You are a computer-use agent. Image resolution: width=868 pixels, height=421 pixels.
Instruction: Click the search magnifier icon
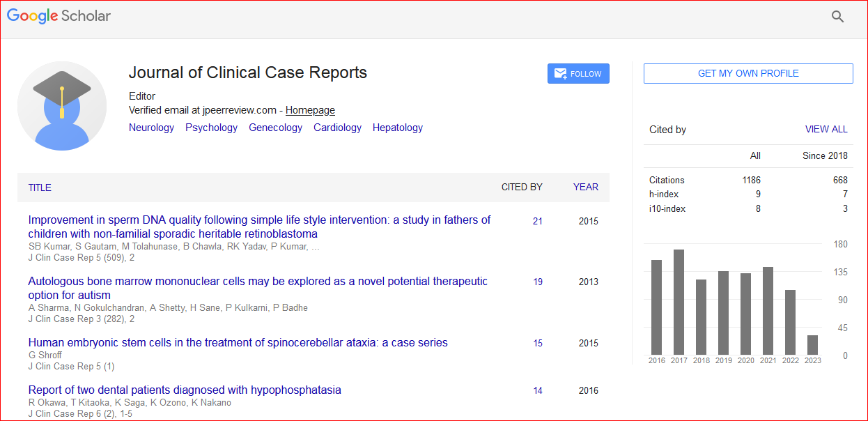coord(837,17)
